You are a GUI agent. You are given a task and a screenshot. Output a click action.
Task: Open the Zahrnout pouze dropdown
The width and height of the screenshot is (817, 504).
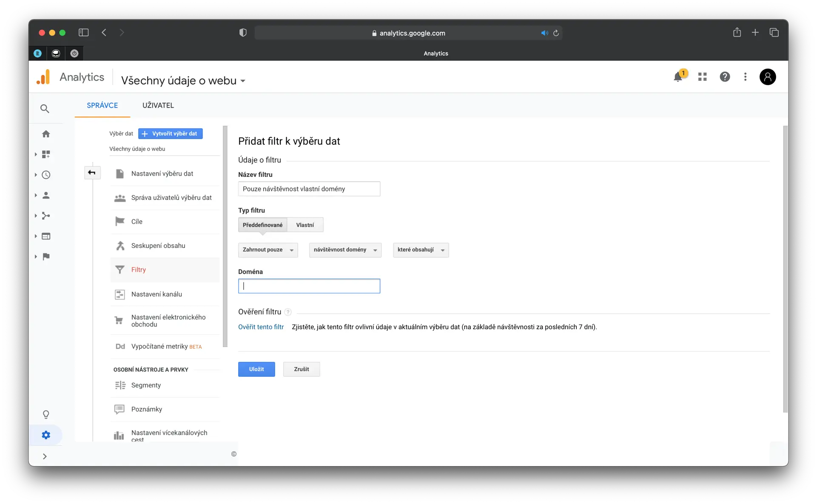pyautogui.click(x=268, y=250)
